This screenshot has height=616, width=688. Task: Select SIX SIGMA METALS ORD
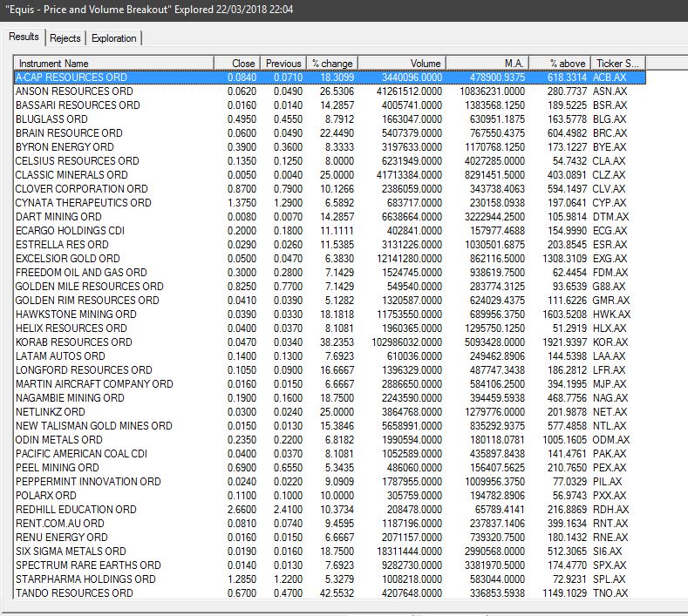click(330, 552)
